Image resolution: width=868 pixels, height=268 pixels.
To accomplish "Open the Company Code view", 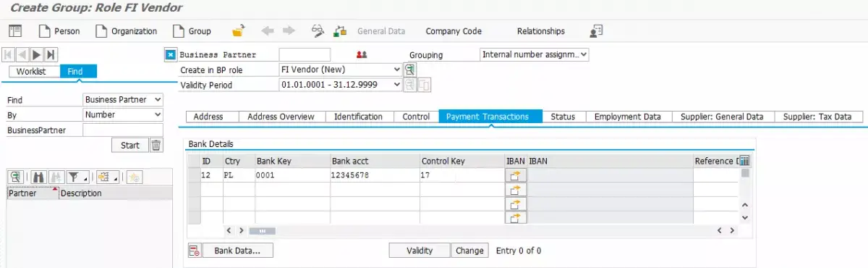I will (454, 31).
